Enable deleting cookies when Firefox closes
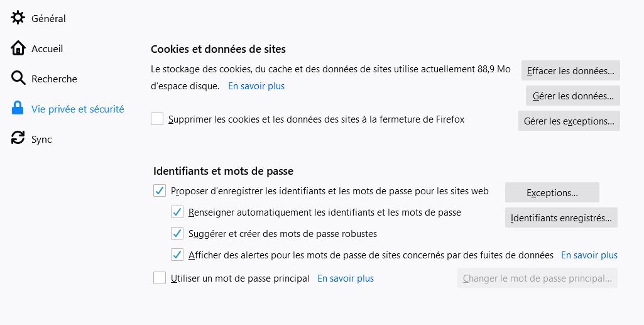 (x=157, y=119)
